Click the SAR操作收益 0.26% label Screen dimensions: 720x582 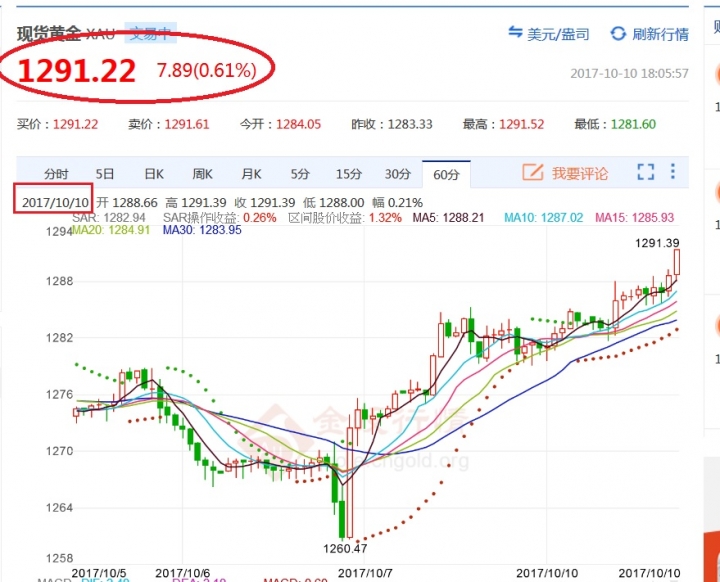(219, 218)
